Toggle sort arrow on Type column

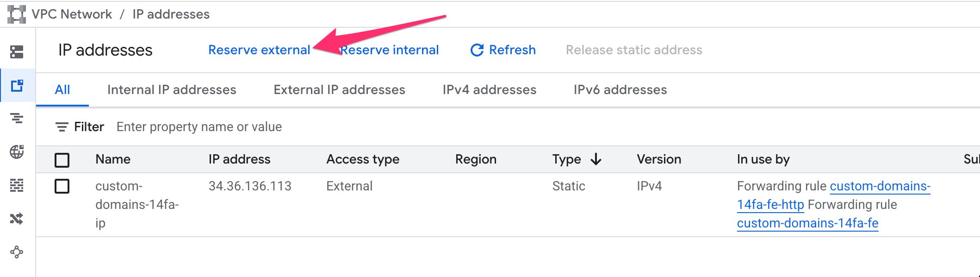596,159
